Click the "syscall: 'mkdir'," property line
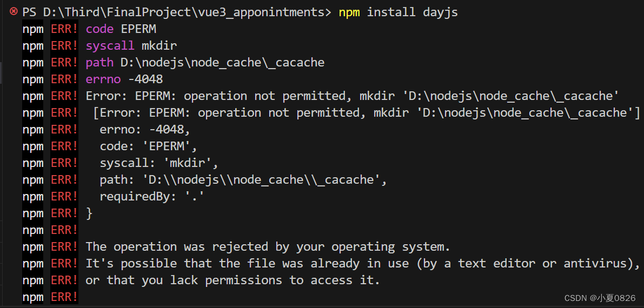This screenshot has height=308, width=644. pyautogui.click(x=159, y=163)
